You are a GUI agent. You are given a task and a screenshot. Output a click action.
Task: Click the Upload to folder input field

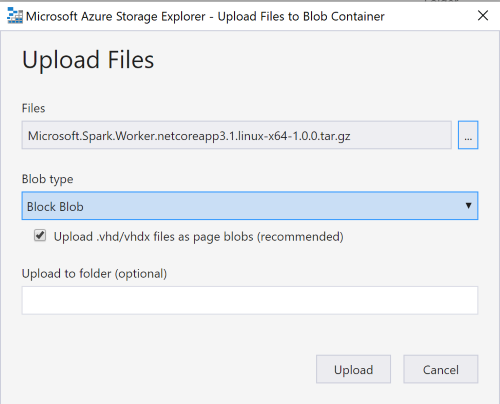[x=250, y=300]
